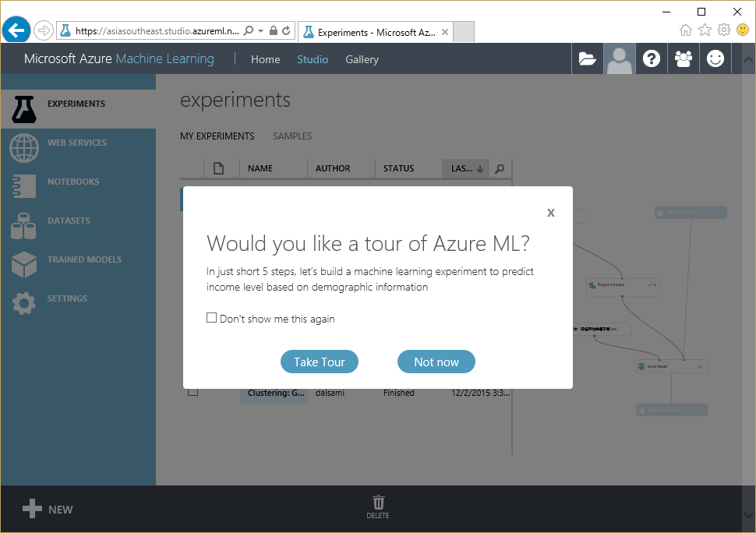The width and height of the screenshot is (756, 533).
Task: Open the Settings gear in sidebar
Action: click(23, 304)
